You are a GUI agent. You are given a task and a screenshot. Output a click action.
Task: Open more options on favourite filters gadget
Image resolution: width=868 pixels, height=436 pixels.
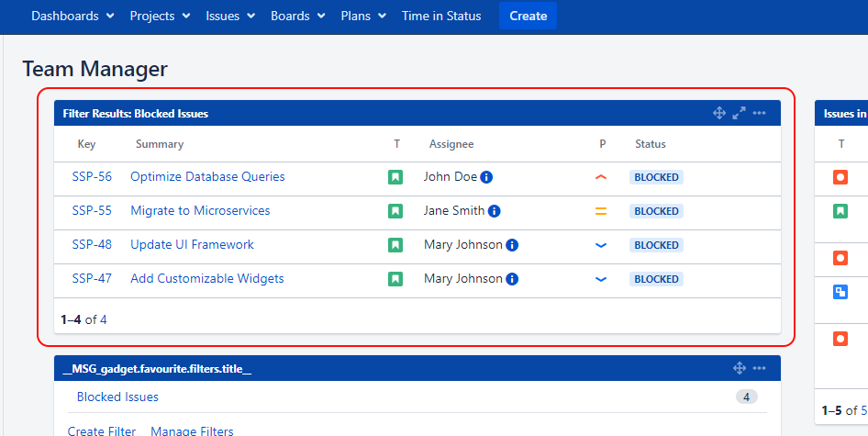[760, 368]
